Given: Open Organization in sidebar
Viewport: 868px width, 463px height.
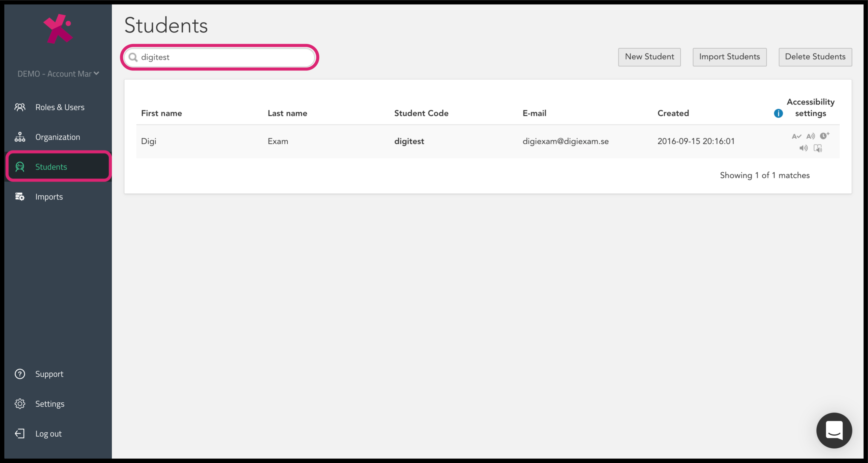Looking at the screenshot, I should pyautogui.click(x=58, y=137).
